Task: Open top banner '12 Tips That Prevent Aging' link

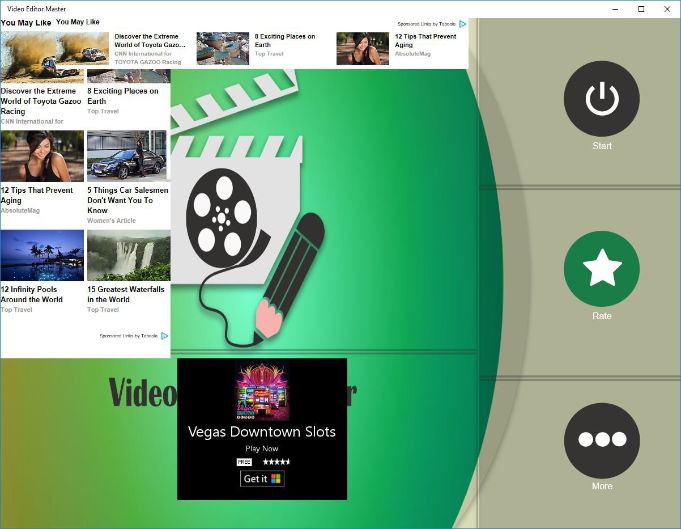Action: (425, 40)
